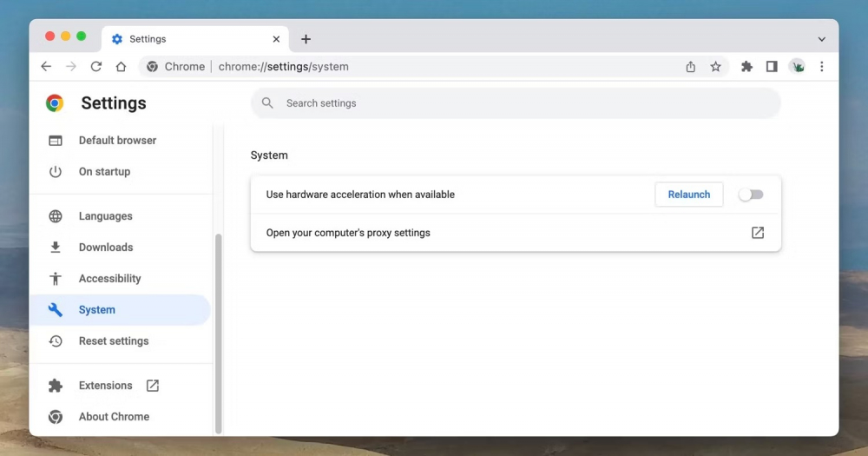Click the Reload page icon
868x456 pixels.
pos(96,67)
